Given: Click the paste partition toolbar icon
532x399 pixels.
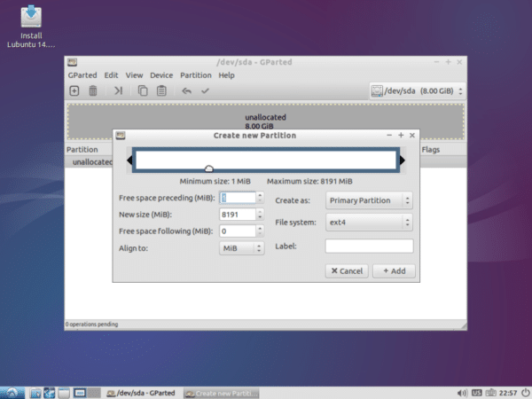Looking at the screenshot, I should 161,91.
